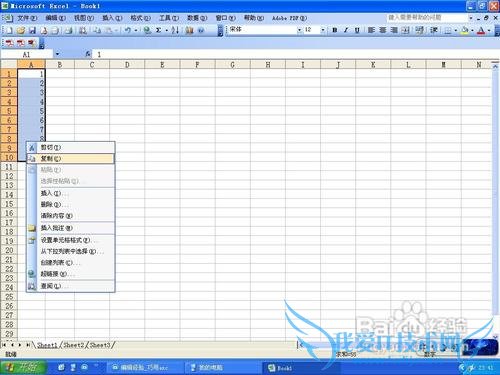Open the font size dropdown showing 12
The height and width of the screenshot is (375, 500).
point(323,30)
